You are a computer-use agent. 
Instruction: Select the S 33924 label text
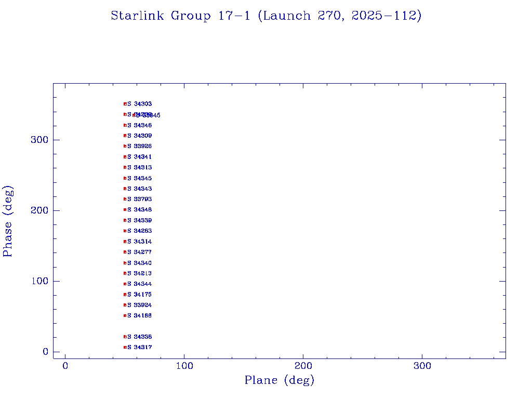pos(140,305)
